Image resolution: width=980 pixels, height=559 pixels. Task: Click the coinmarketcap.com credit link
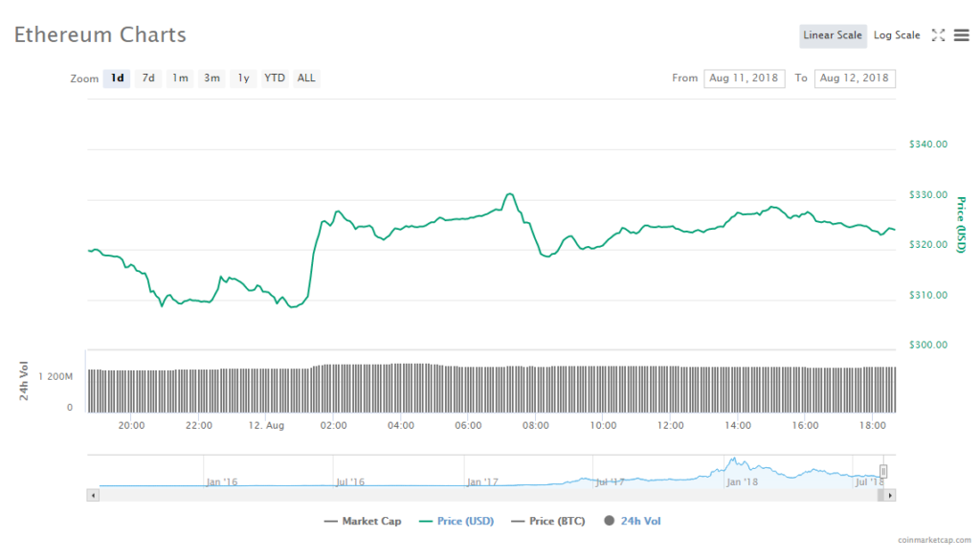(x=934, y=540)
